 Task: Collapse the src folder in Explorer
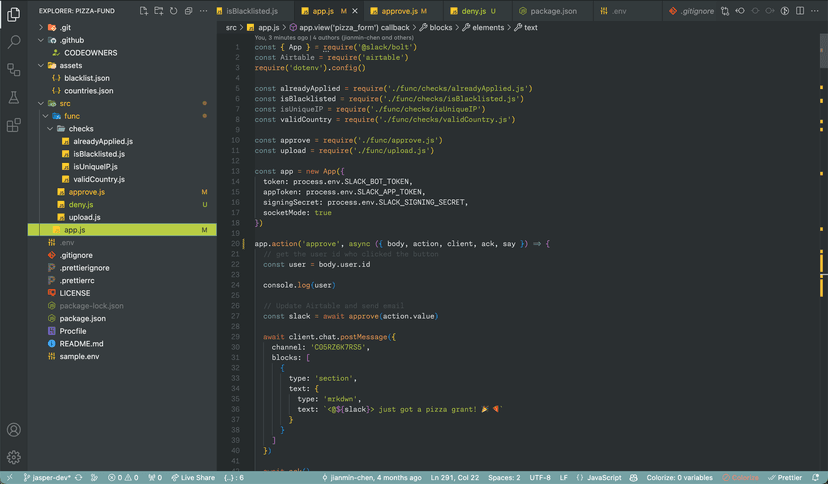pos(64,103)
